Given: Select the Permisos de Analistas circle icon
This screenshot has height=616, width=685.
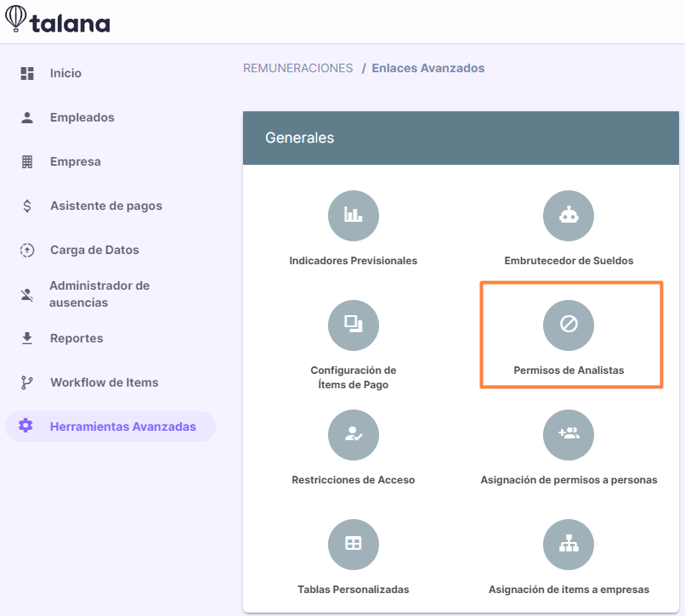Looking at the screenshot, I should click(569, 325).
